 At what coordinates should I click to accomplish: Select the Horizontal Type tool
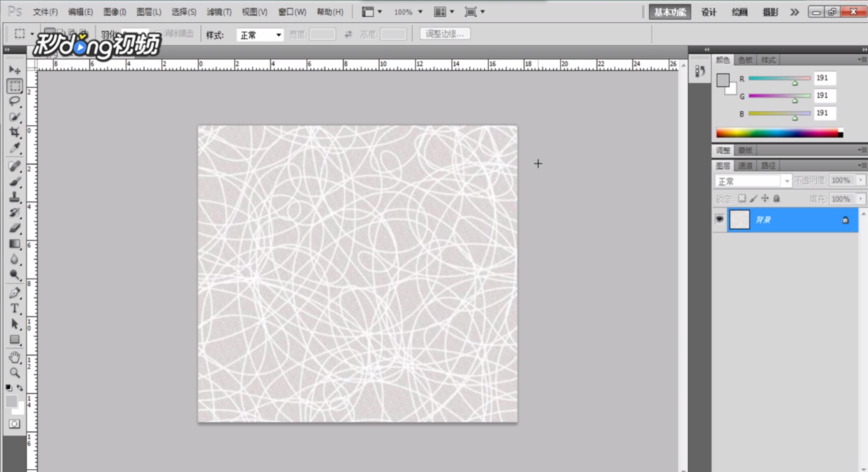14,308
